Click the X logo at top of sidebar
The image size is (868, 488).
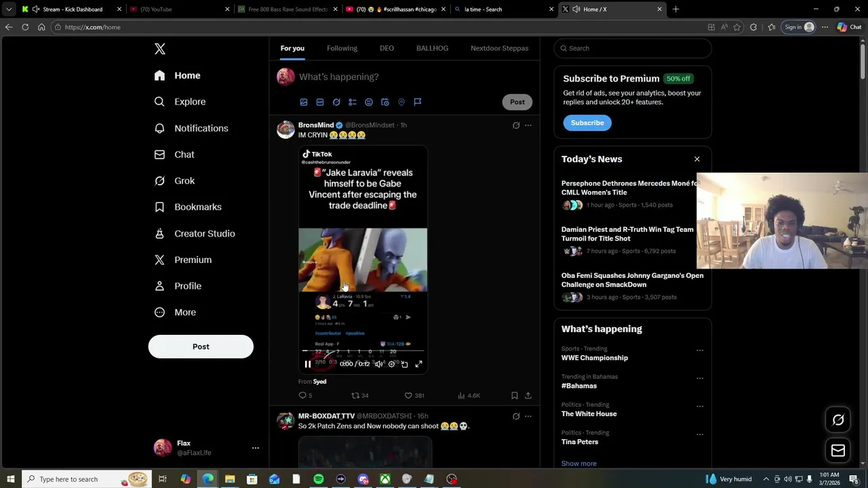coord(159,49)
